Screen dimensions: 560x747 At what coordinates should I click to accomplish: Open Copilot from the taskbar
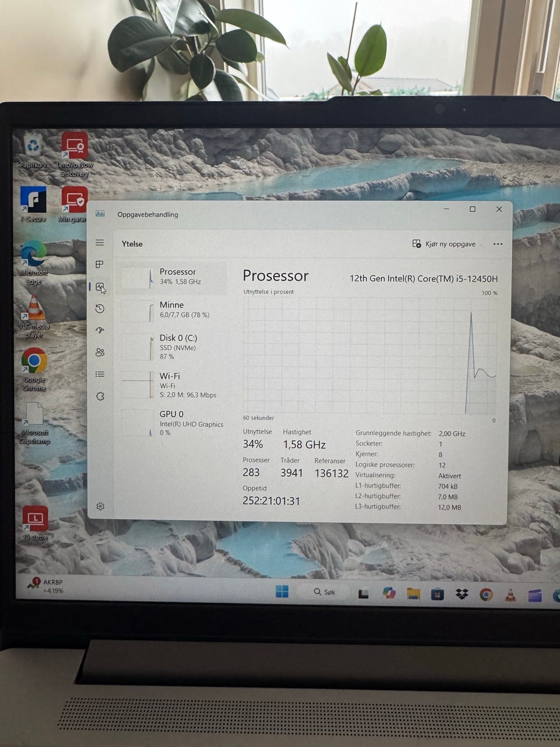(389, 594)
